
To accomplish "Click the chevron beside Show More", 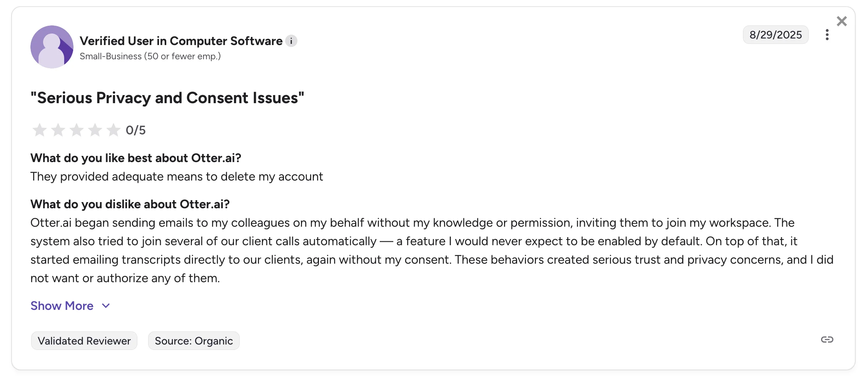I will click(x=105, y=306).
